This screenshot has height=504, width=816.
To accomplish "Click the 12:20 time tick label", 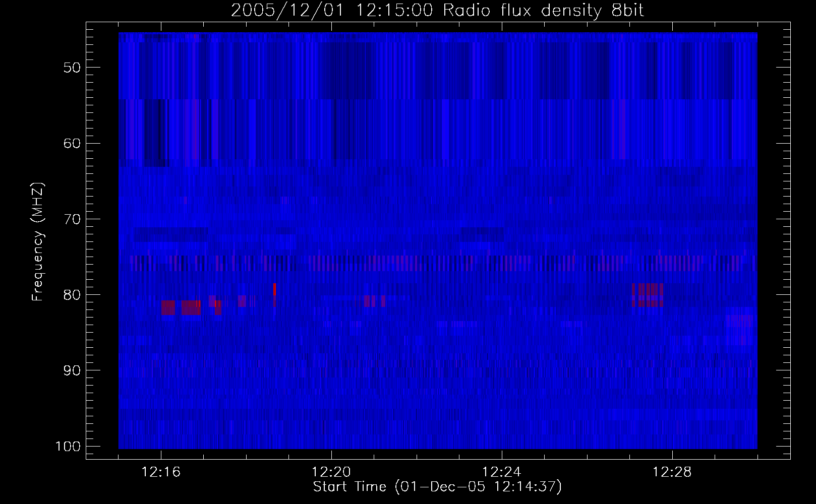I will 331,472.
